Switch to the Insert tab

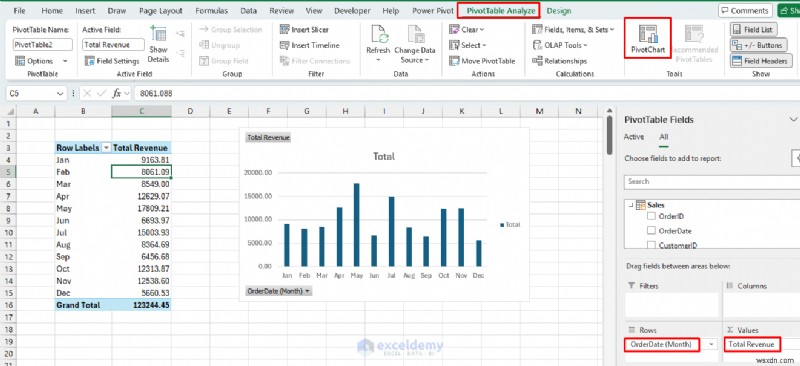tap(85, 11)
